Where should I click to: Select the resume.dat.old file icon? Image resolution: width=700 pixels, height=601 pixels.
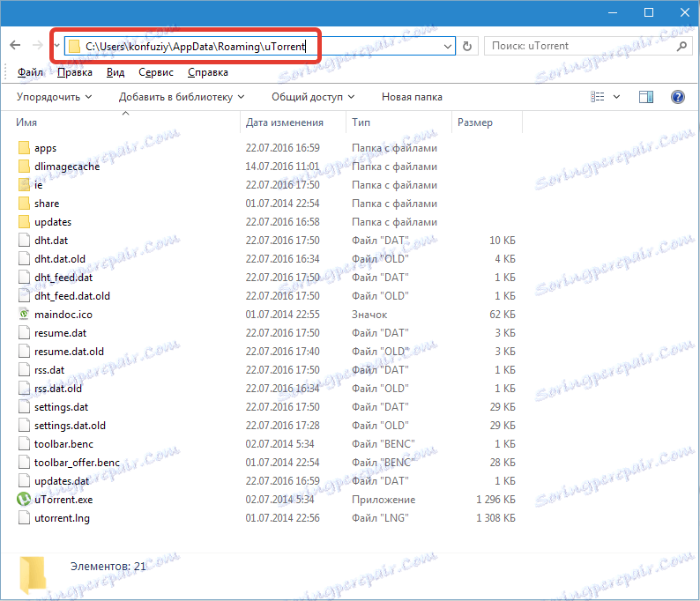coord(24,351)
